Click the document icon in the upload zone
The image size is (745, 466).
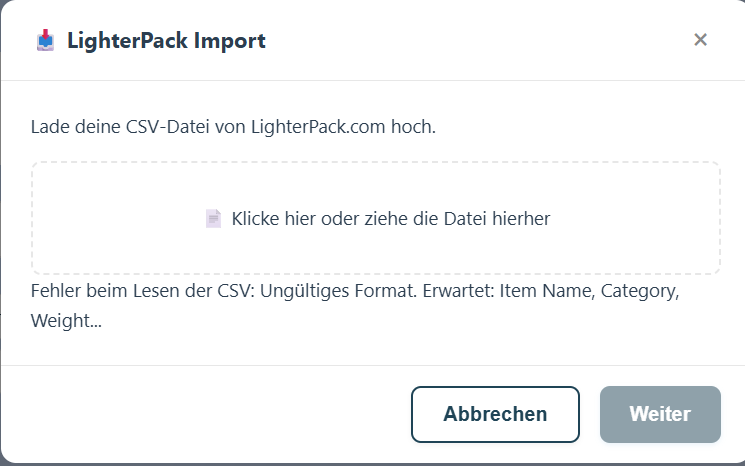click(x=213, y=218)
